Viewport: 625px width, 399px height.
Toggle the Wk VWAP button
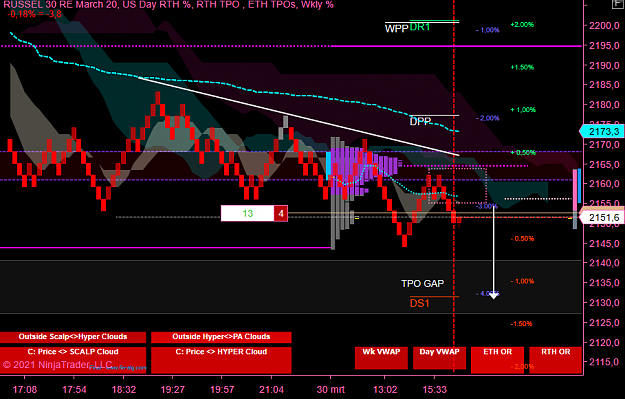[381, 358]
